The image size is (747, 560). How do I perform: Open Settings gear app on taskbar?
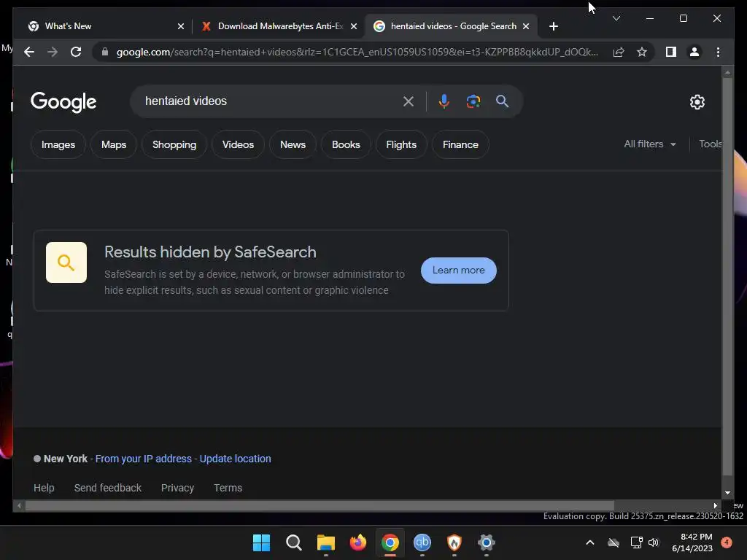tap(487, 542)
